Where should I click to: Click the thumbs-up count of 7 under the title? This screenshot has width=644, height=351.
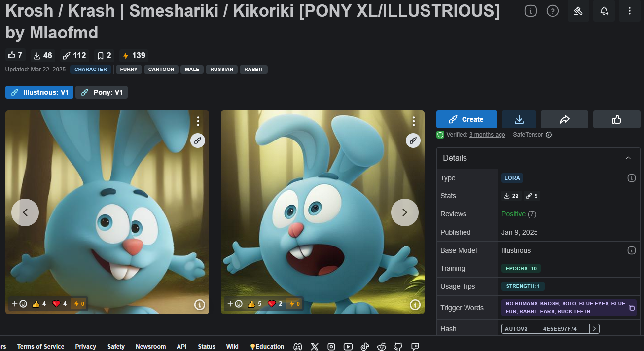point(15,55)
